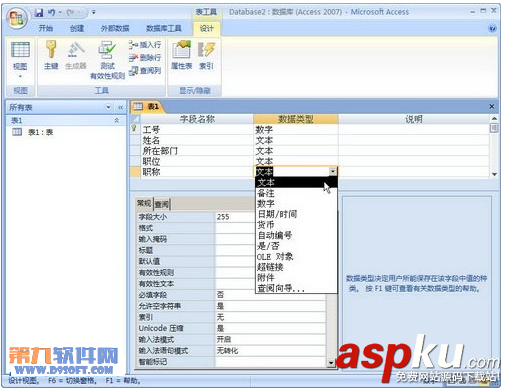Click the 姓名 field name cell
Screen dimensions: 506x389
(197, 140)
